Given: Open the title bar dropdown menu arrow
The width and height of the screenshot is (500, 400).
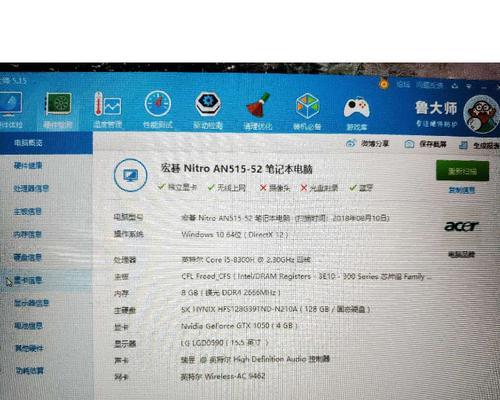Looking at the screenshot, I should click(469, 86).
